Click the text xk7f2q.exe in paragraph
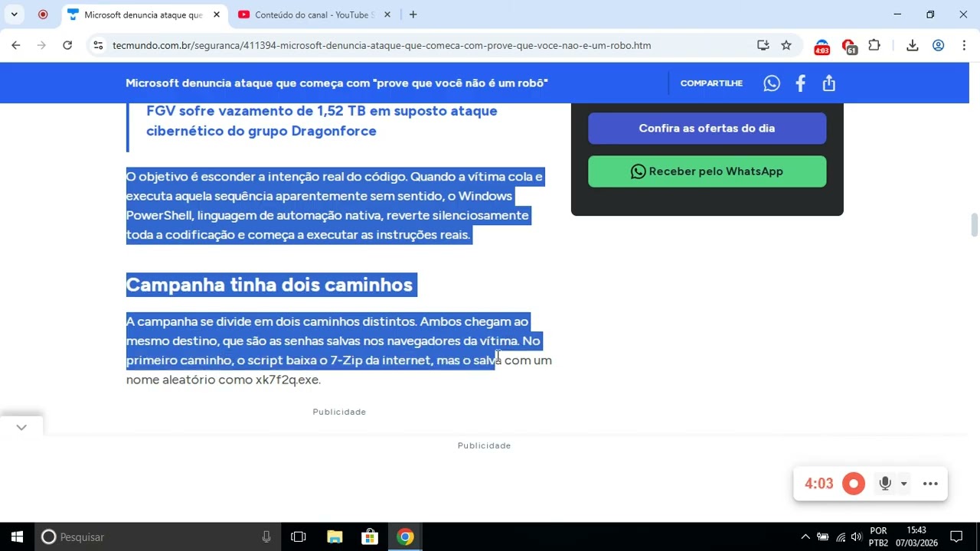 pyautogui.click(x=287, y=380)
